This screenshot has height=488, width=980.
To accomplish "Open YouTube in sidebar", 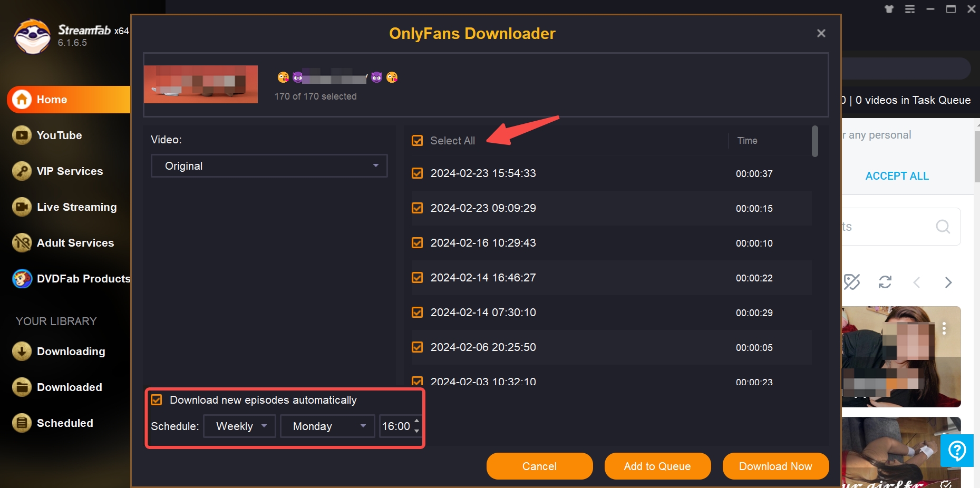I will tap(59, 135).
